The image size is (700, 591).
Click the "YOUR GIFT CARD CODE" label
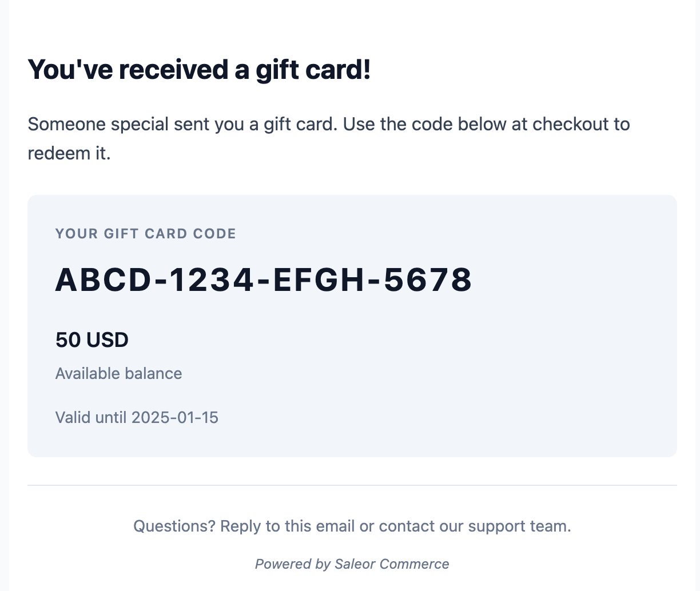point(145,234)
